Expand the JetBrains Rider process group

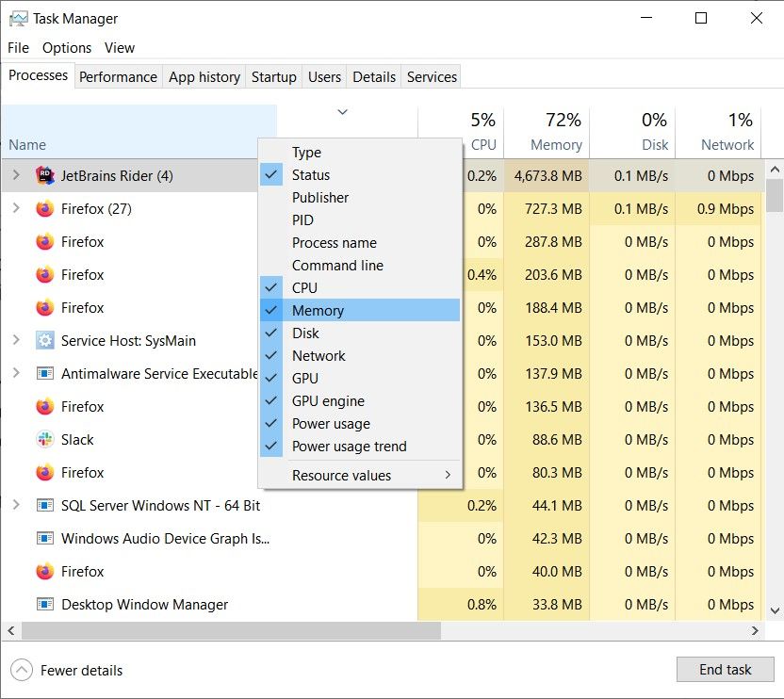click(x=17, y=175)
